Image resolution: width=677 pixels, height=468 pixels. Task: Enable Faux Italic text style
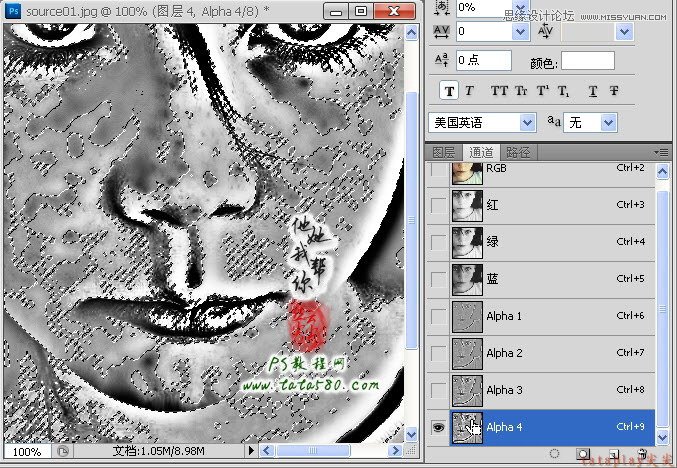click(x=469, y=91)
